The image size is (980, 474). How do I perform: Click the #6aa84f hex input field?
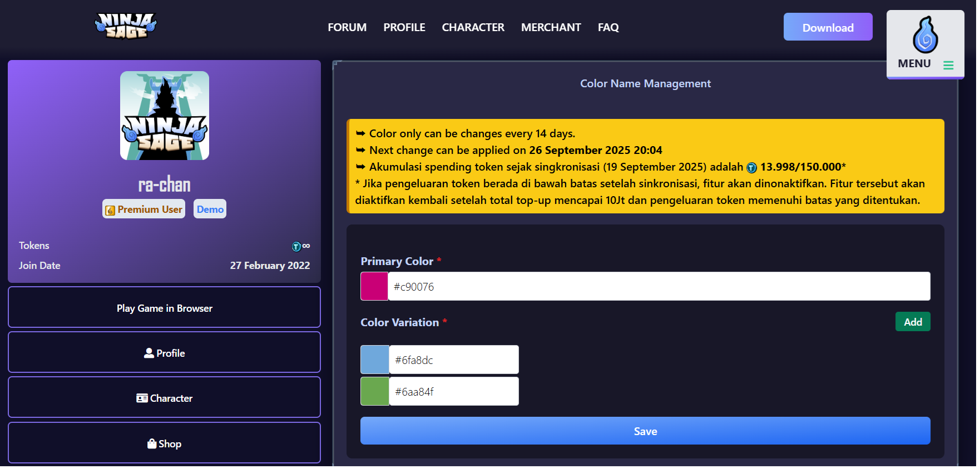[453, 392]
